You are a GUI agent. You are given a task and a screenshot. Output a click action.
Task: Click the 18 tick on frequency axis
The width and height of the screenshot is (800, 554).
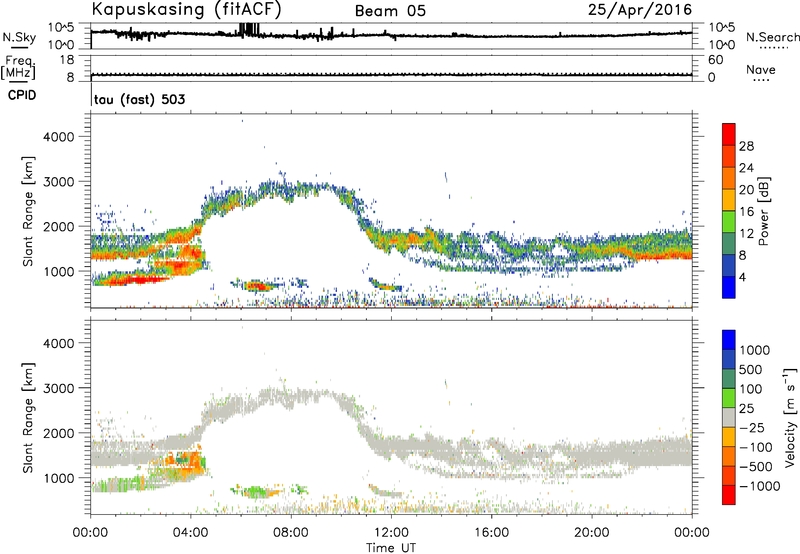(67, 60)
